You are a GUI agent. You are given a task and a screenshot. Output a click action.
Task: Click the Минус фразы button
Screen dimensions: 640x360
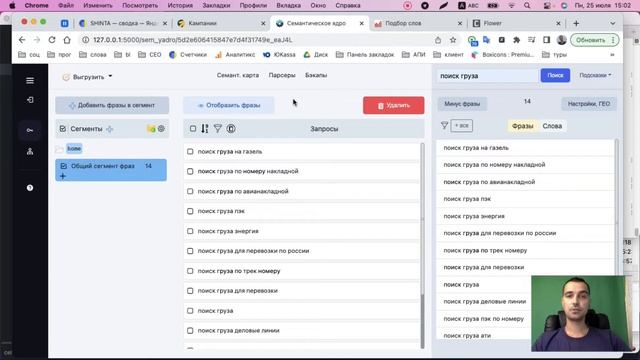coord(462,104)
